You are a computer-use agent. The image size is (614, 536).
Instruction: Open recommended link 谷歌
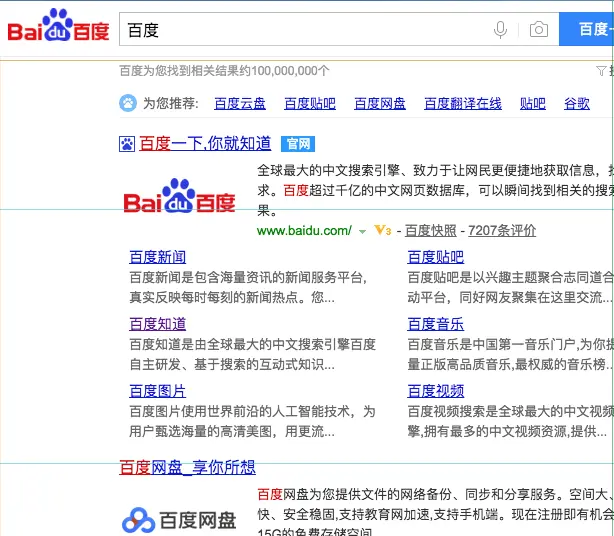(577, 103)
